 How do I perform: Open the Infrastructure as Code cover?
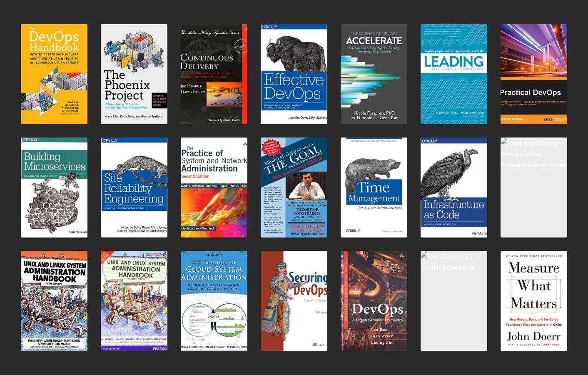pos(454,187)
